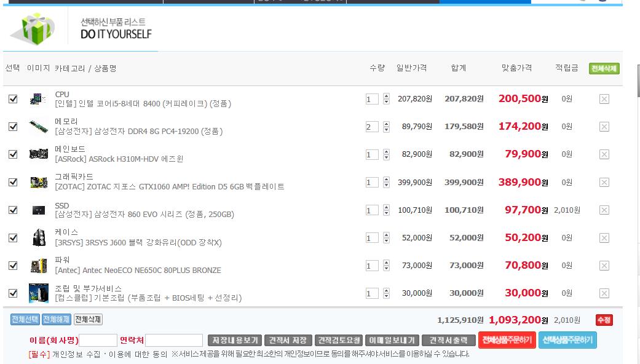
Task: Open the 기본조립 assembly service image
Action: (x=38, y=293)
